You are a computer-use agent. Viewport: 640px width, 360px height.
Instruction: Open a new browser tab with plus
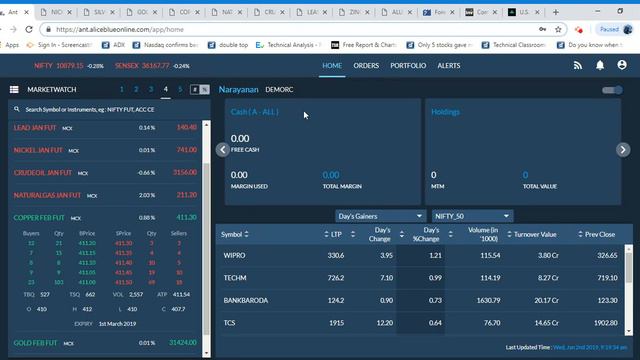click(x=556, y=12)
